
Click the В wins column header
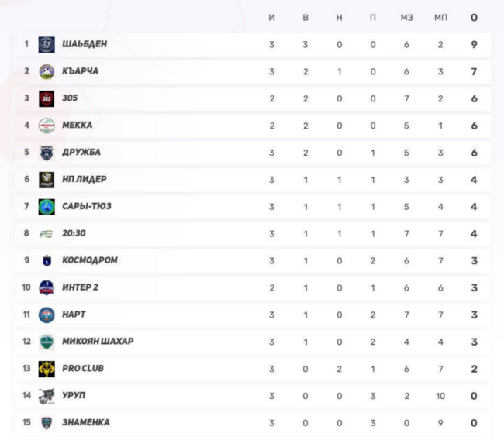pyautogui.click(x=306, y=18)
